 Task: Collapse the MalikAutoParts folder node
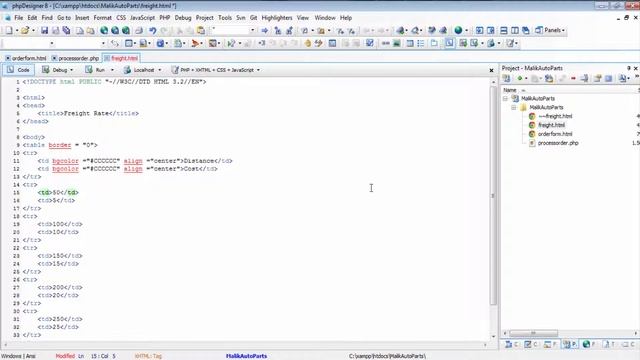coord(513,107)
